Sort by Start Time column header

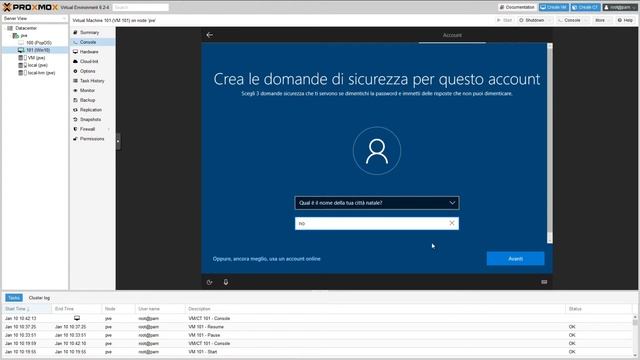tap(27, 309)
